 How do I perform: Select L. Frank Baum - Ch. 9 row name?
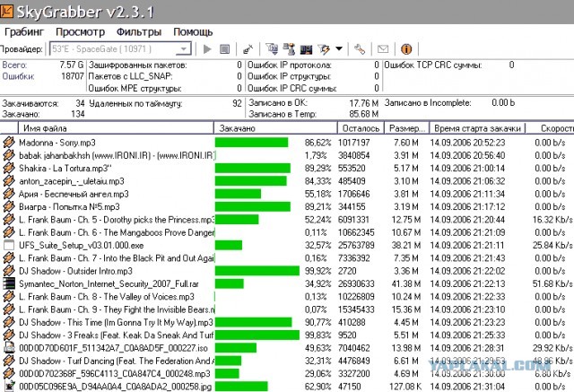coord(117,309)
